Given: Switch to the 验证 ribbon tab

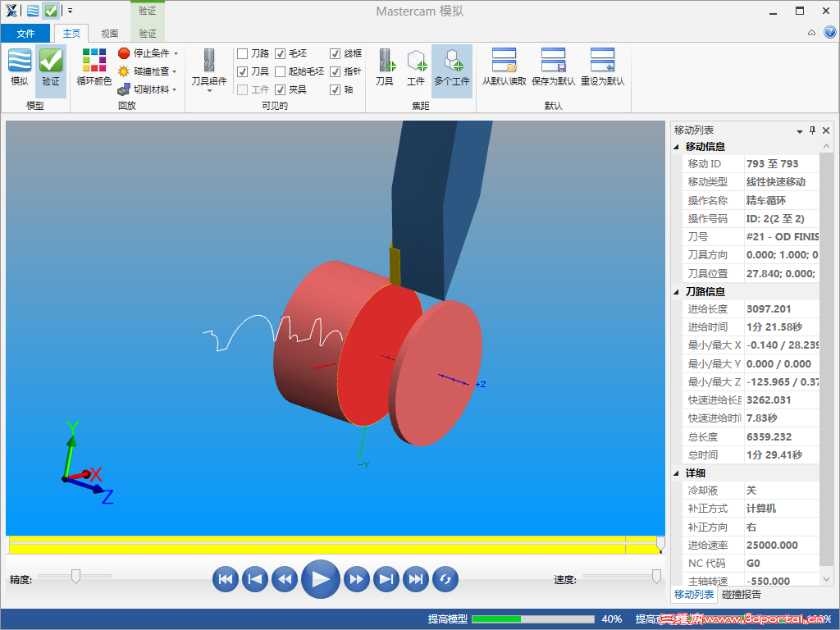Looking at the screenshot, I should [148, 33].
